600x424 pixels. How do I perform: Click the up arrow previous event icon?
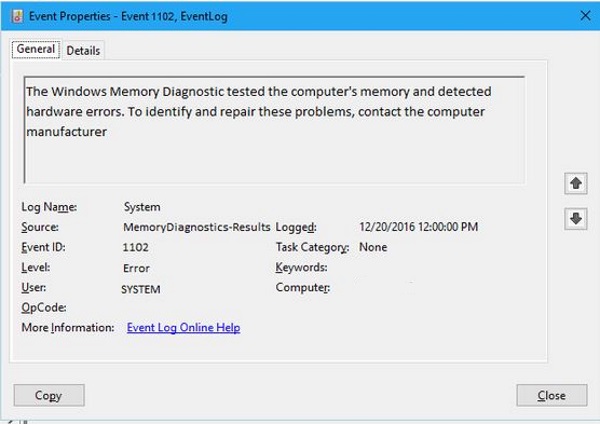click(576, 183)
